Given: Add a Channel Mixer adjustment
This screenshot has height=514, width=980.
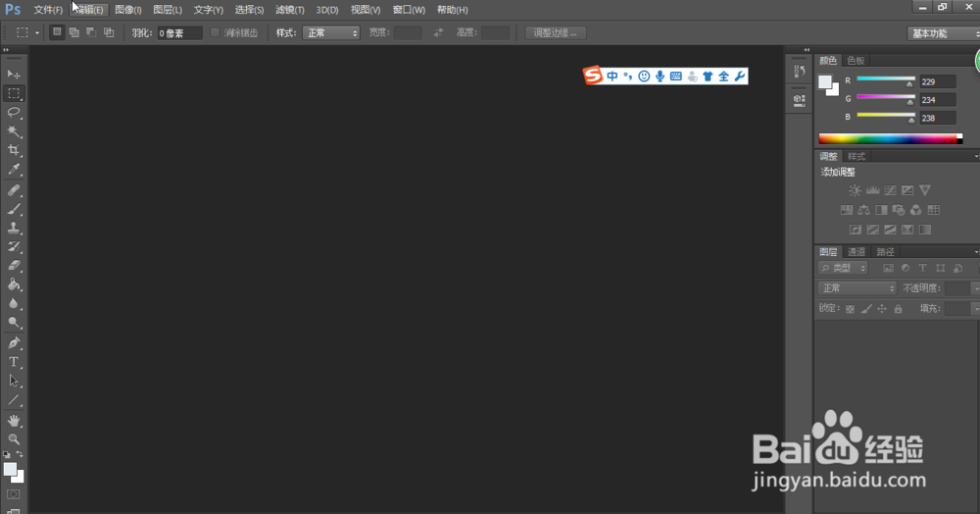Looking at the screenshot, I should [915, 210].
